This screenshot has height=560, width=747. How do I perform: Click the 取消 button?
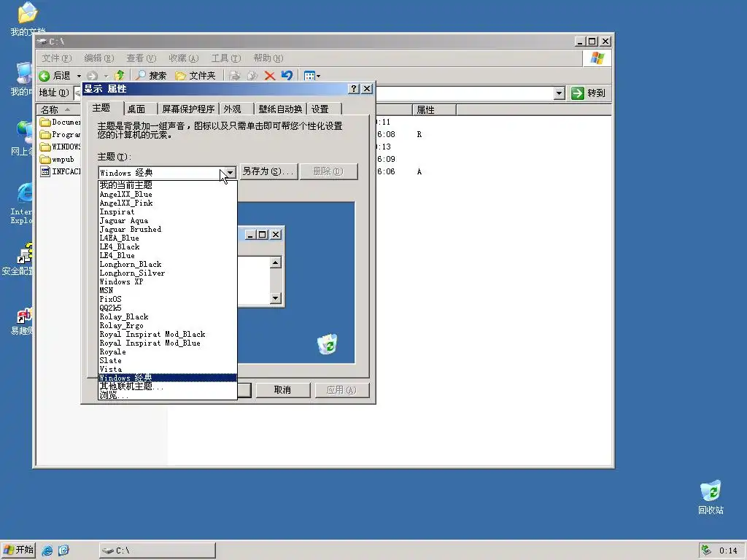pyautogui.click(x=282, y=390)
